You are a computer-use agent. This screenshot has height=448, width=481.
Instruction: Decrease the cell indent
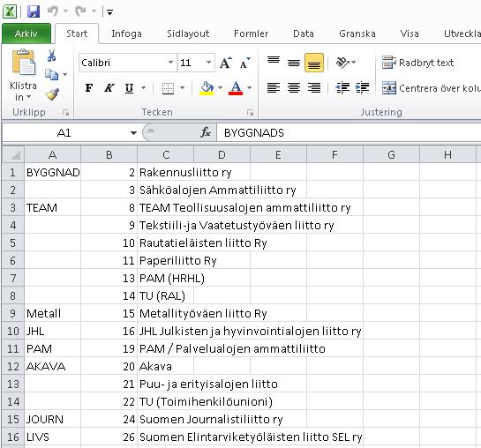[x=342, y=88]
